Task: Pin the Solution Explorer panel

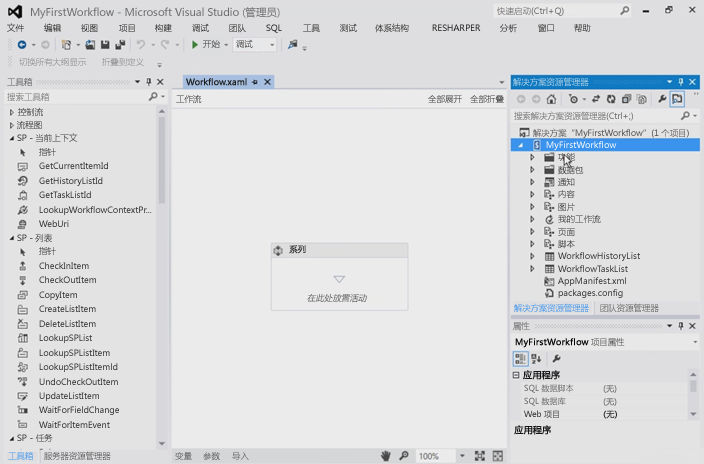Action: coord(681,82)
